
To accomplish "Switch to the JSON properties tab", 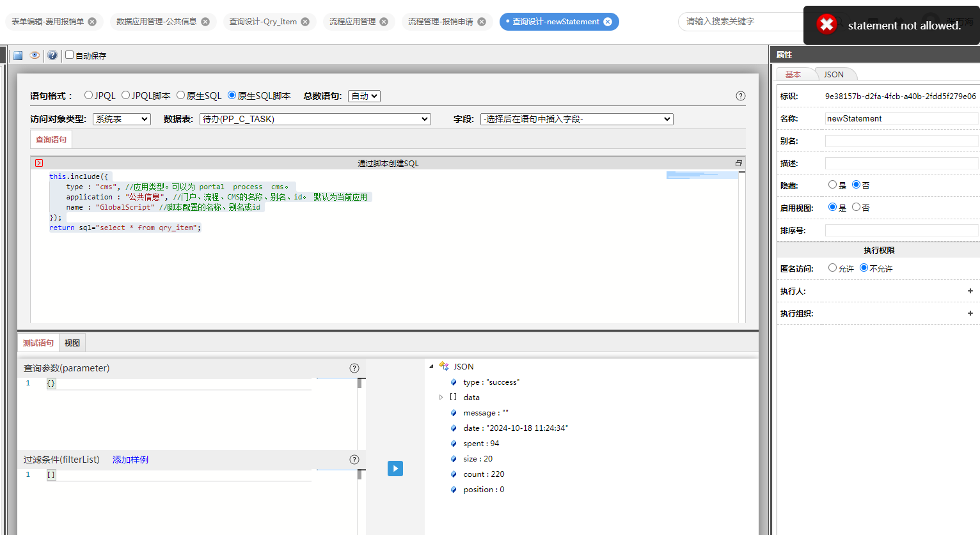I will click(834, 75).
